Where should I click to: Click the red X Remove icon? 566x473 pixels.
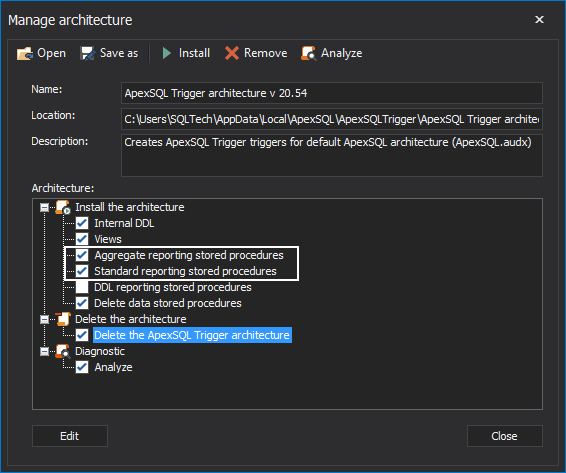[x=232, y=53]
